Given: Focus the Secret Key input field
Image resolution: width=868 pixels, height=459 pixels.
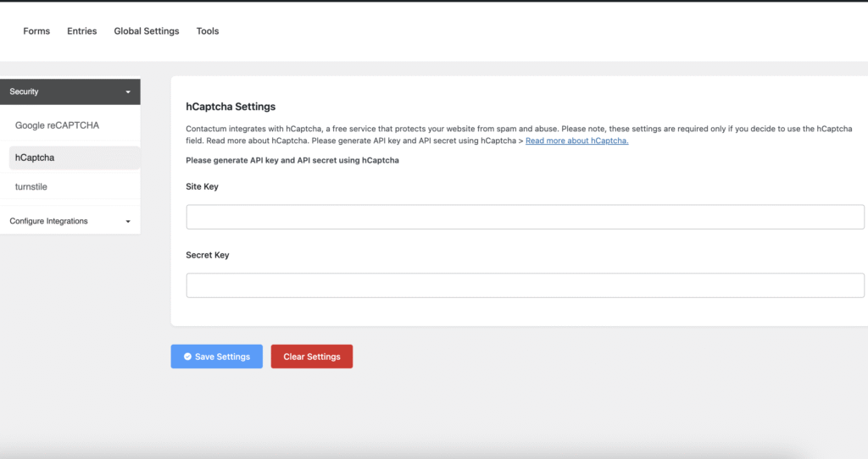Looking at the screenshot, I should (x=525, y=285).
